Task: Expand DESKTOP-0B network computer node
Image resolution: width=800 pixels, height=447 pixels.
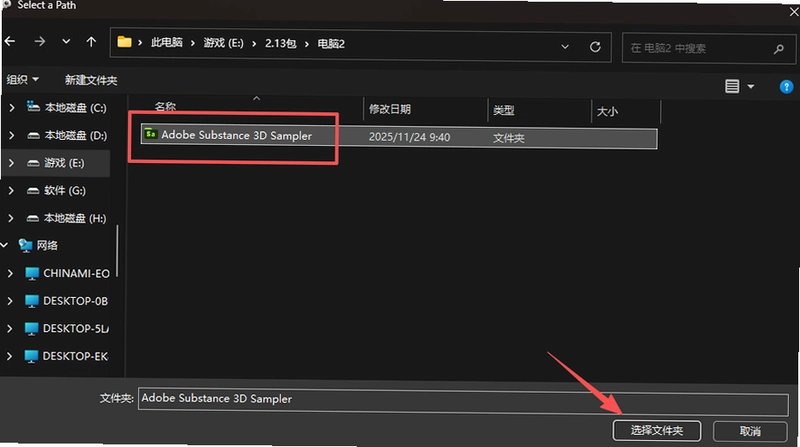Action: (x=10, y=301)
